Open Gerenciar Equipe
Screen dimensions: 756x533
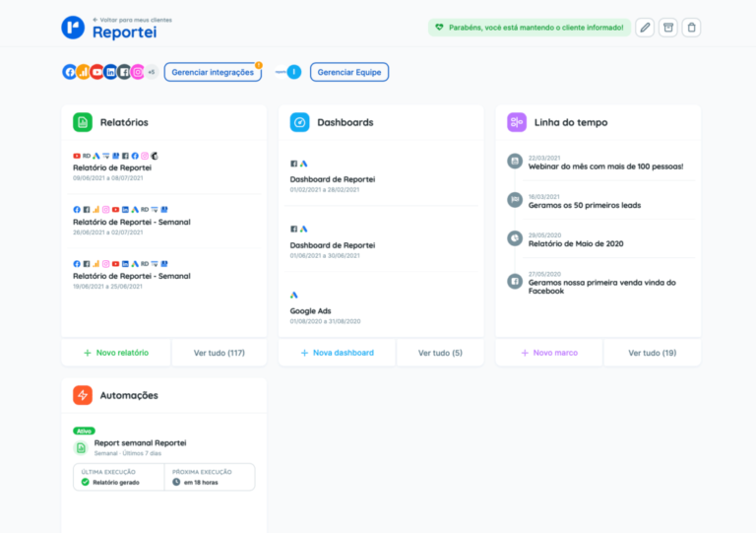(x=349, y=72)
